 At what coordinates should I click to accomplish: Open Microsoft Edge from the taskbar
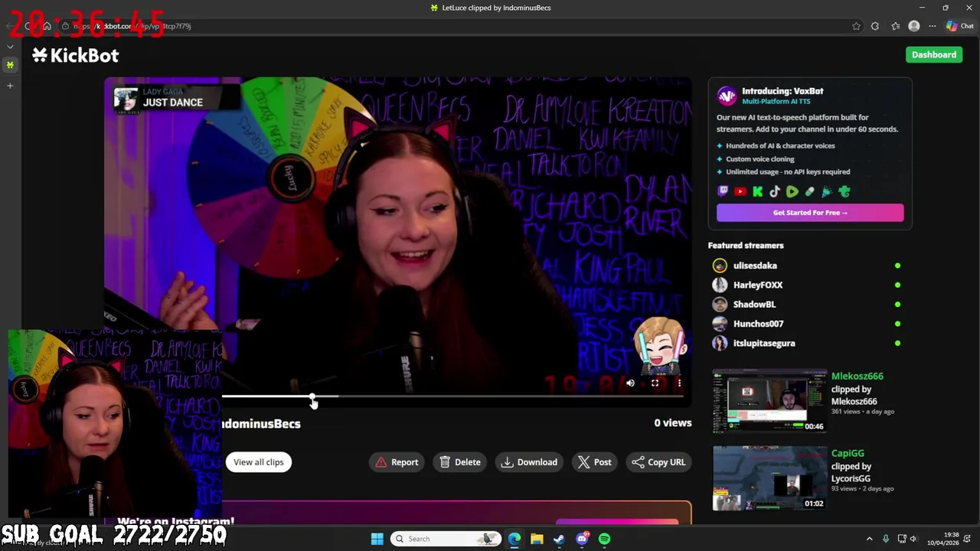[x=514, y=539]
